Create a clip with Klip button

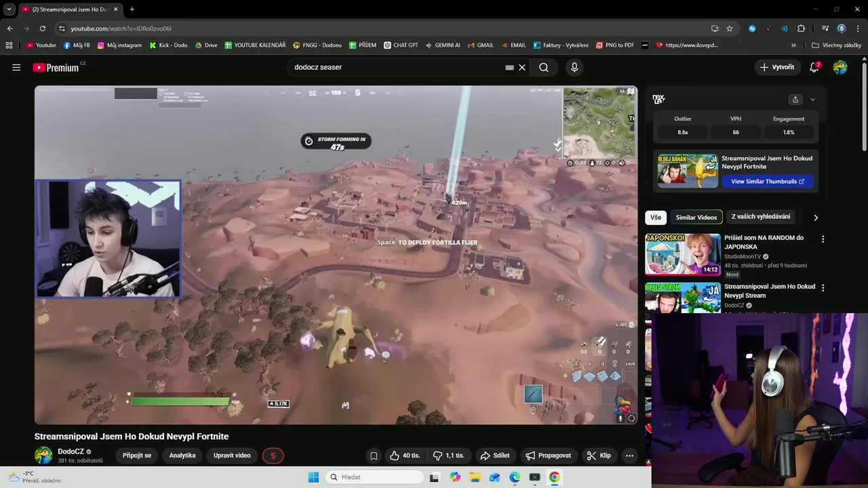[599, 455]
